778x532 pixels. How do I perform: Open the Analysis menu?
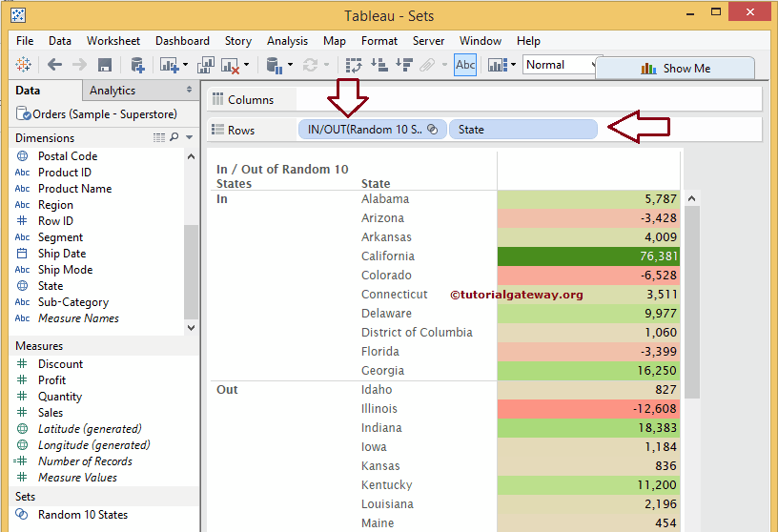pyautogui.click(x=287, y=41)
